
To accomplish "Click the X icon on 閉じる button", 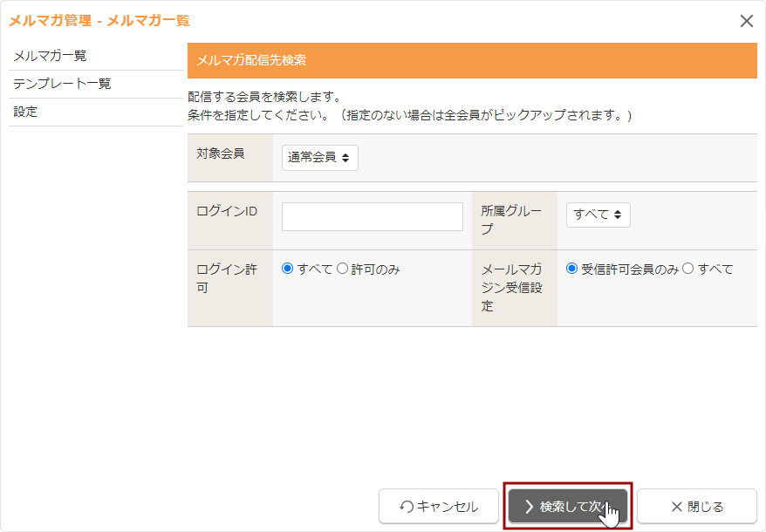I will (676, 507).
